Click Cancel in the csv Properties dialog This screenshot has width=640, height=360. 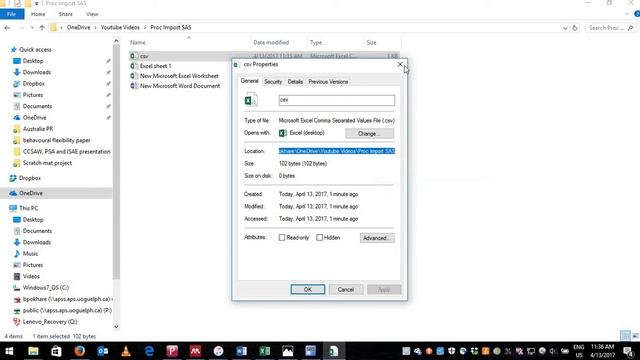346,289
